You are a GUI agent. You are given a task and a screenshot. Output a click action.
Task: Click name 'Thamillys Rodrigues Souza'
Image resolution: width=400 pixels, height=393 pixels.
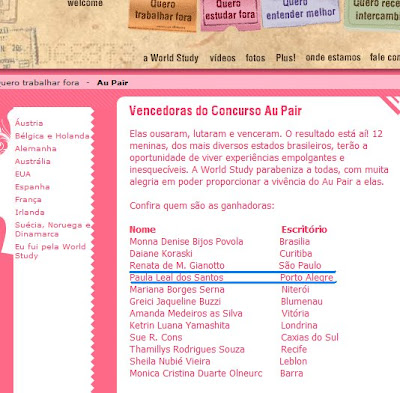[x=187, y=350]
